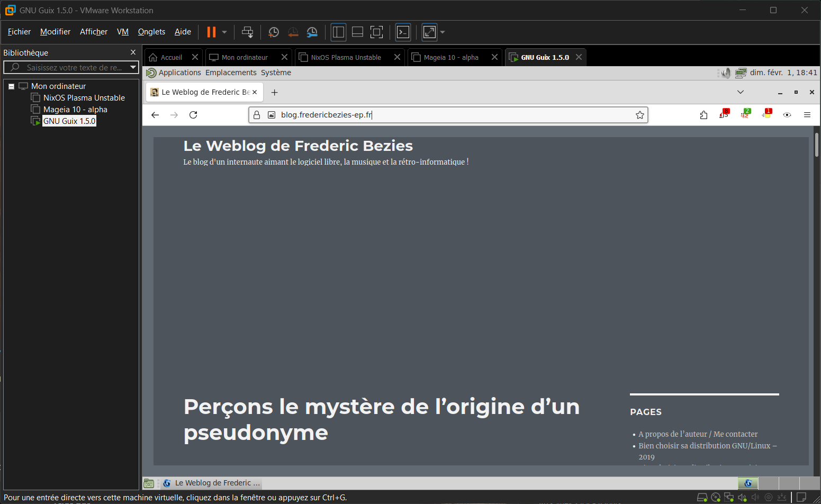The image size is (821, 504).
Task: Open the VMware console view icon
Action: point(403,32)
